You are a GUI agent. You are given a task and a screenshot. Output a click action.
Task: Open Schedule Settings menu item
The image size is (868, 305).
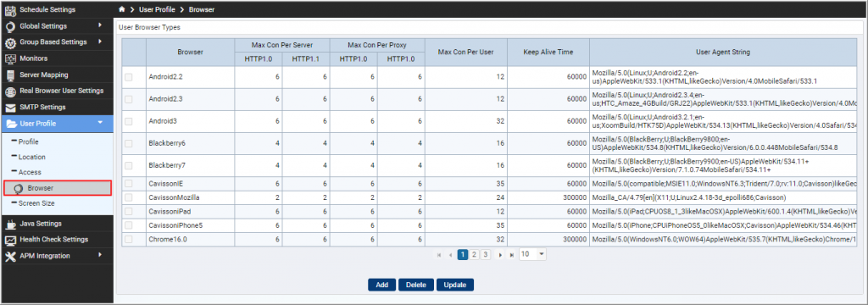pyautogui.click(x=57, y=10)
